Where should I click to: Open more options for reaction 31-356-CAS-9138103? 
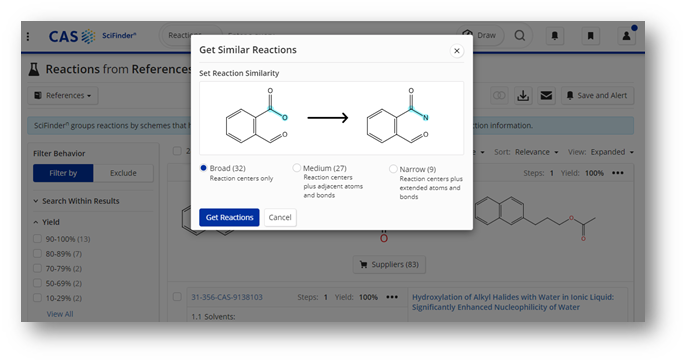(x=392, y=297)
